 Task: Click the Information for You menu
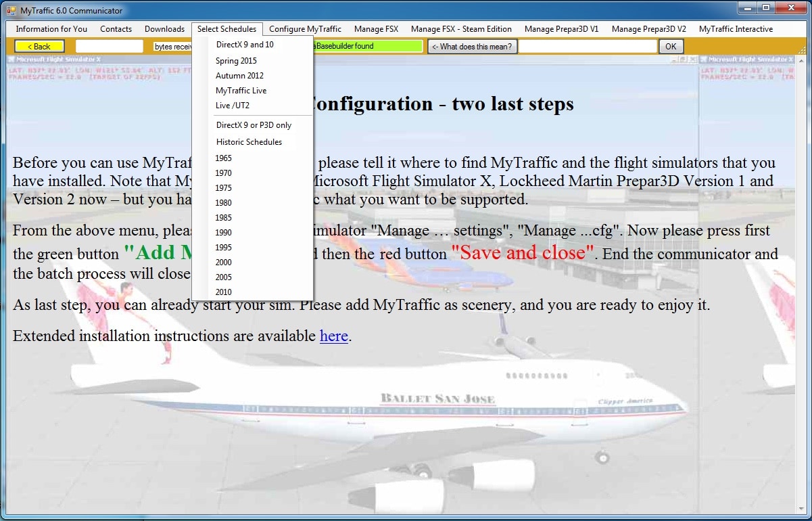click(x=51, y=29)
